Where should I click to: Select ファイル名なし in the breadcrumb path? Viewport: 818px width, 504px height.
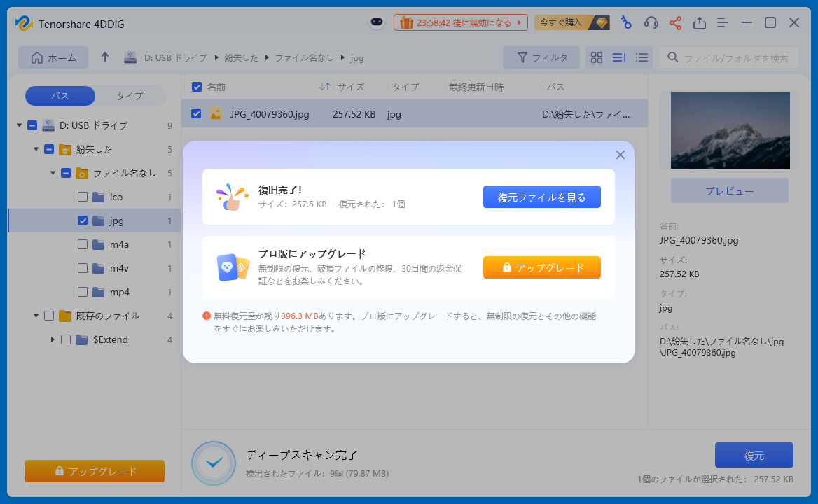(x=304, y=58)
